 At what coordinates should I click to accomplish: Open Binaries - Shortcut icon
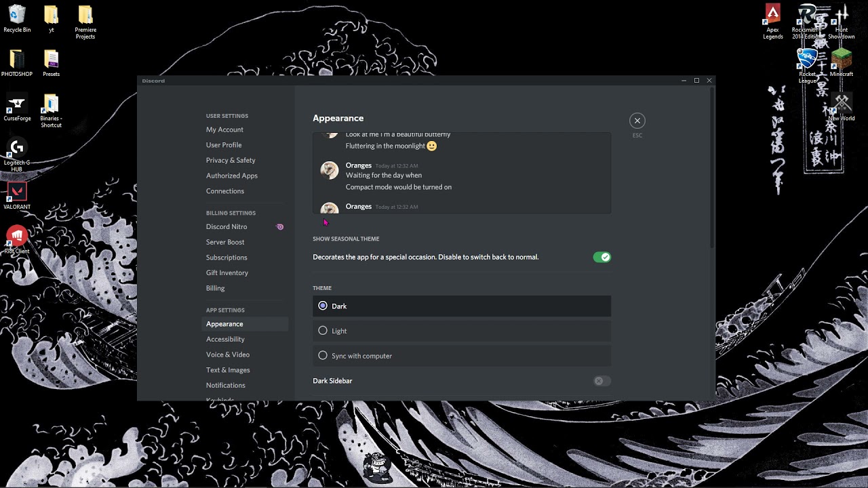51,111
